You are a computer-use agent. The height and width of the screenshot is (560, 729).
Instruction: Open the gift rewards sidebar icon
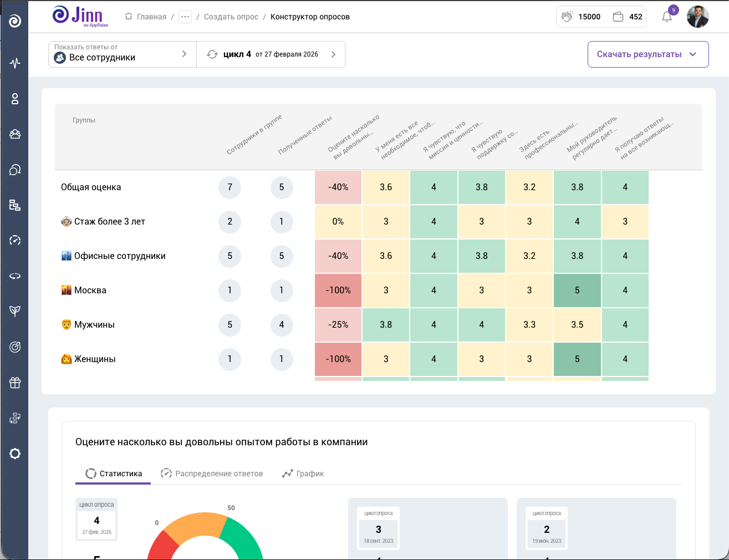(x=15, y=383)
